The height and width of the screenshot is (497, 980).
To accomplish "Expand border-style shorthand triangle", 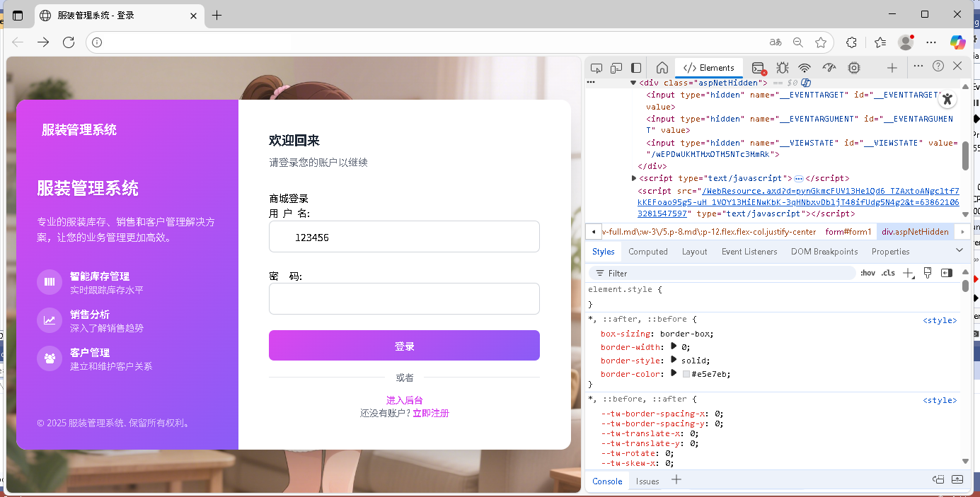I will [x=674, y=361].
